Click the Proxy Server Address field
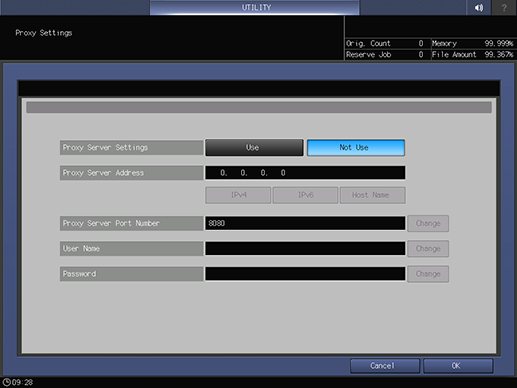Screen dimensions: 517x388 305,173
